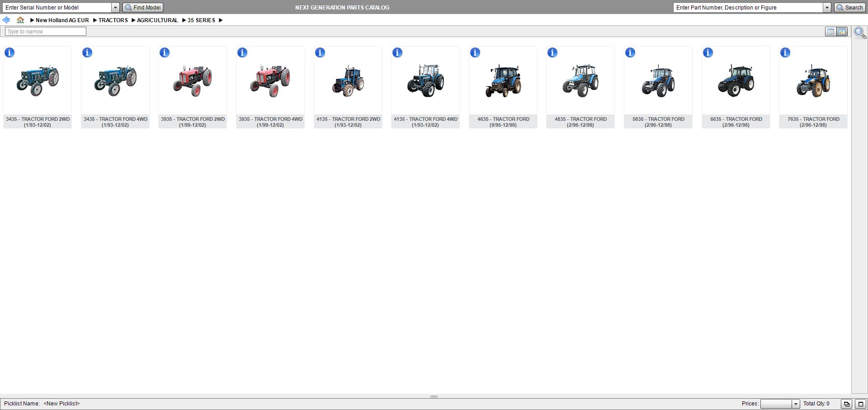868x410 pixels.
Task: Click the Total Qty: 0 status text
Action: (816, 404)
